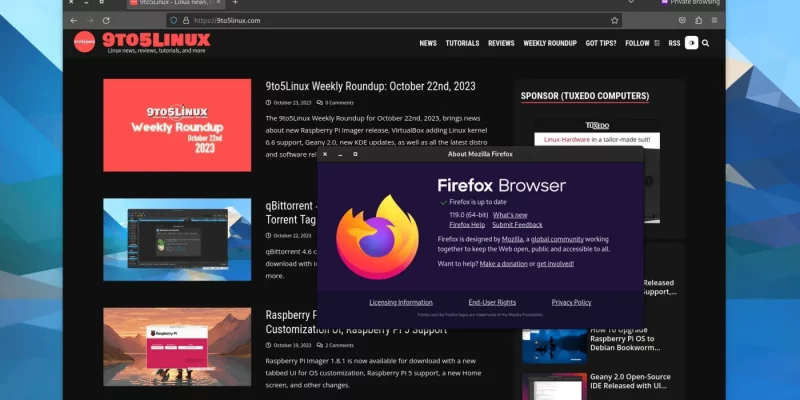The height and width of the screenshot is (400, 800).
Task: Click the 9TO5LINUX site title text
Action: click(156, 40)
